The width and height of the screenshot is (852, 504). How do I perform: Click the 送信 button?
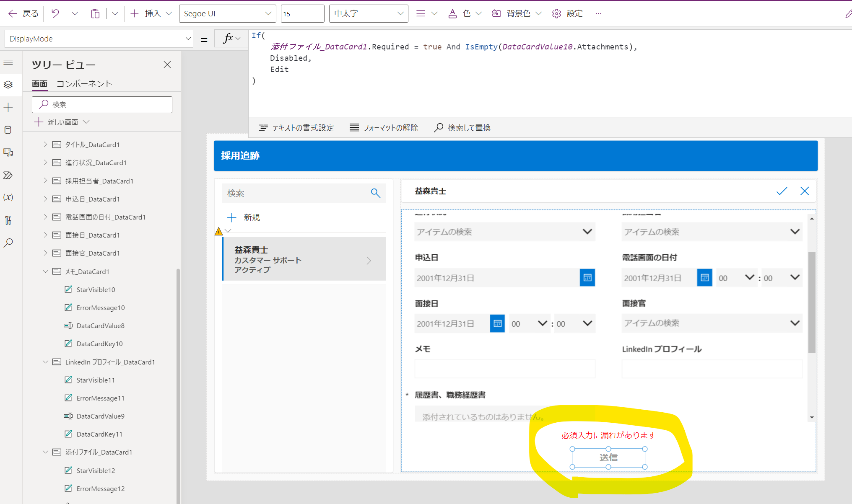coord(608,457)
